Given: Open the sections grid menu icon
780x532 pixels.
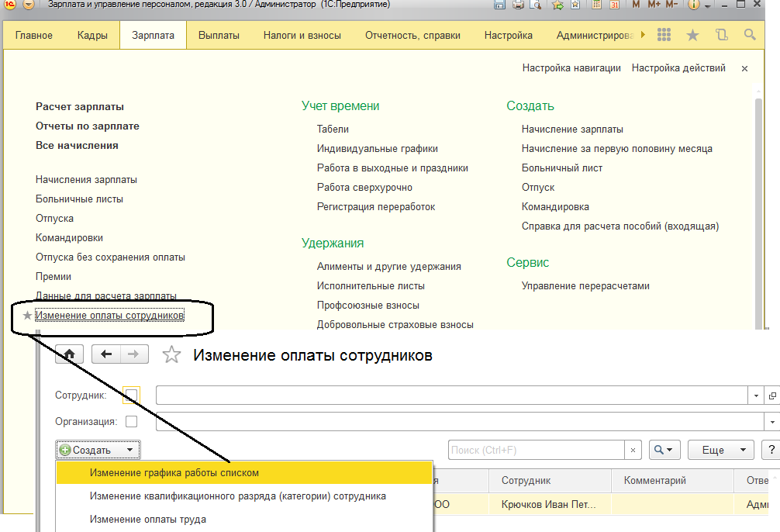Looking at the screenshot, I should 664,36.
